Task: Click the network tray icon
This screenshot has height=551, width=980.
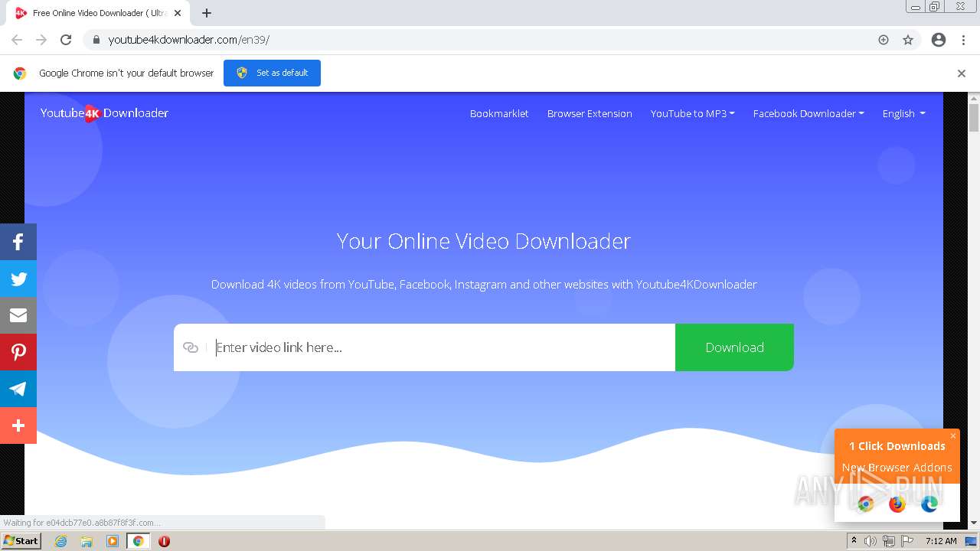Action: pos(889,541)
